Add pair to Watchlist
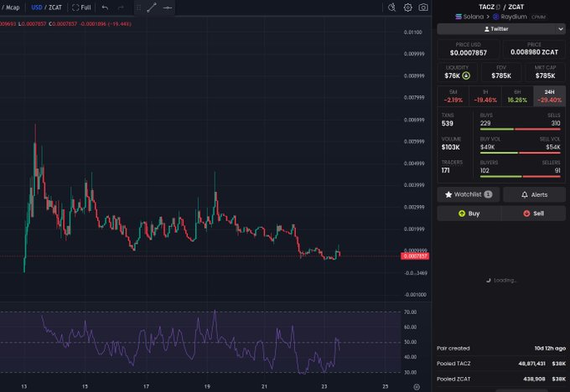 (x=469, y=194)
